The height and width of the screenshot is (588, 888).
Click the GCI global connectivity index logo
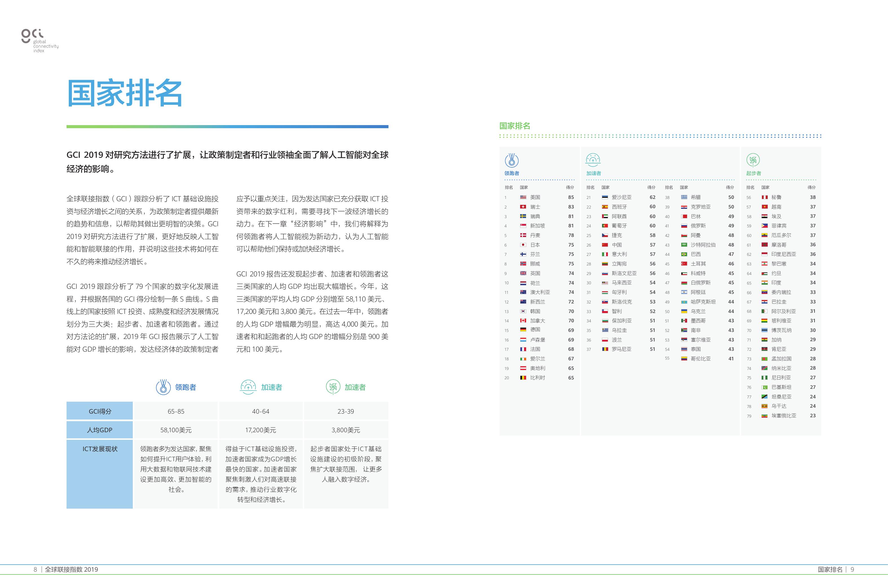[40, 41]
